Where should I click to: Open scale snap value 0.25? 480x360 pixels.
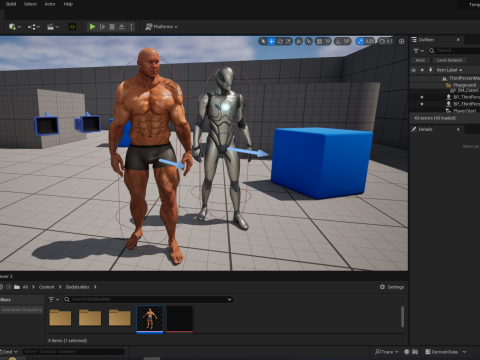(x=369, y=41)
